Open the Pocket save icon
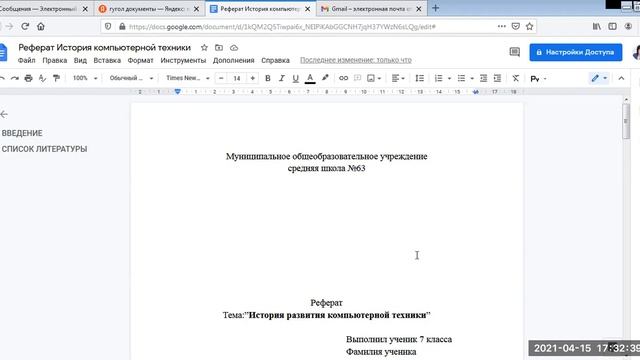This screenshot has height=360, width=640. coord(516,27)
